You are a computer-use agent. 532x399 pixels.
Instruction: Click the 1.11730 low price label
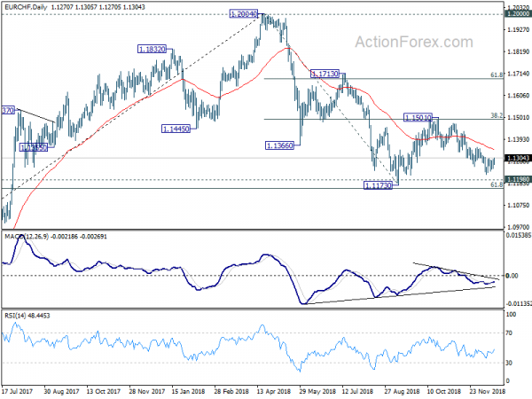(378, 185)
